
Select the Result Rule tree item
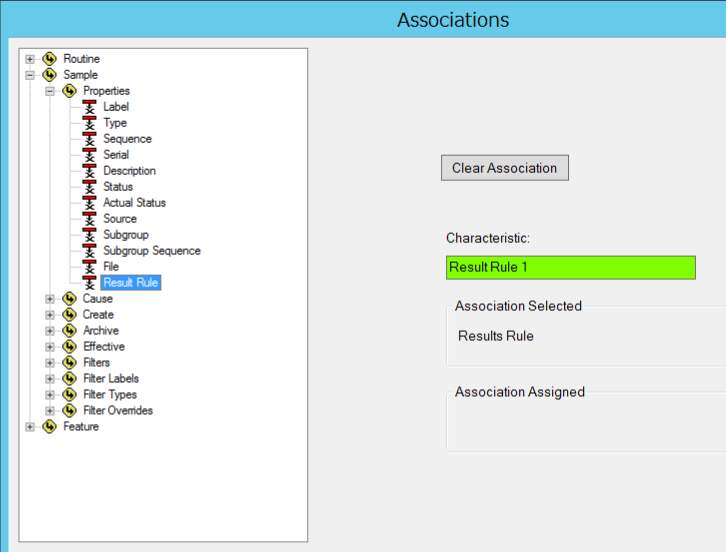130,283
